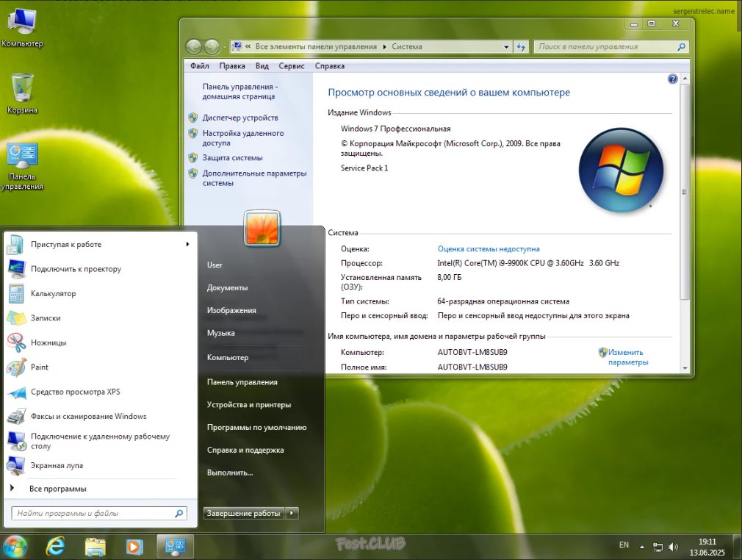This screenshot has height=560, width=742.
Task: Launch Ножницы snipping tool
Action: click(99, 342)
